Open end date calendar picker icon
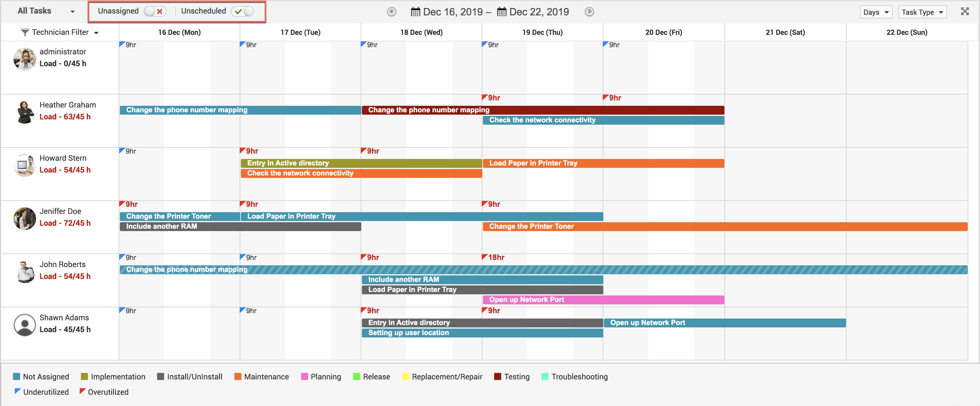Image resolution: width=980 pixels, height=406 pixels. (x=502, y=12)
